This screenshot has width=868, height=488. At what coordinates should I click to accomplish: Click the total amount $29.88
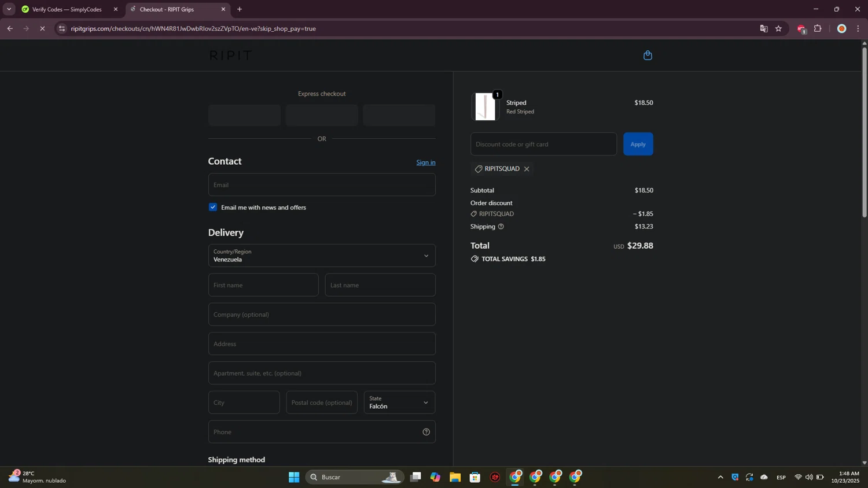(640, 246)
